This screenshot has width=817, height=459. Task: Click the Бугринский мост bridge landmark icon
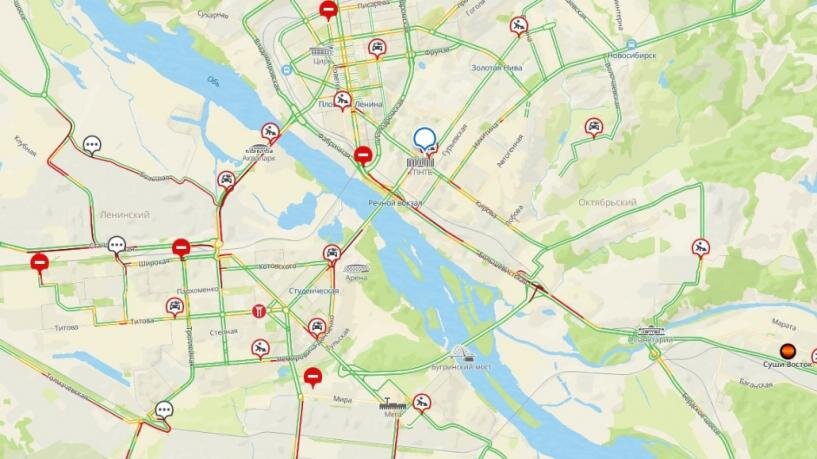(461, 354)
